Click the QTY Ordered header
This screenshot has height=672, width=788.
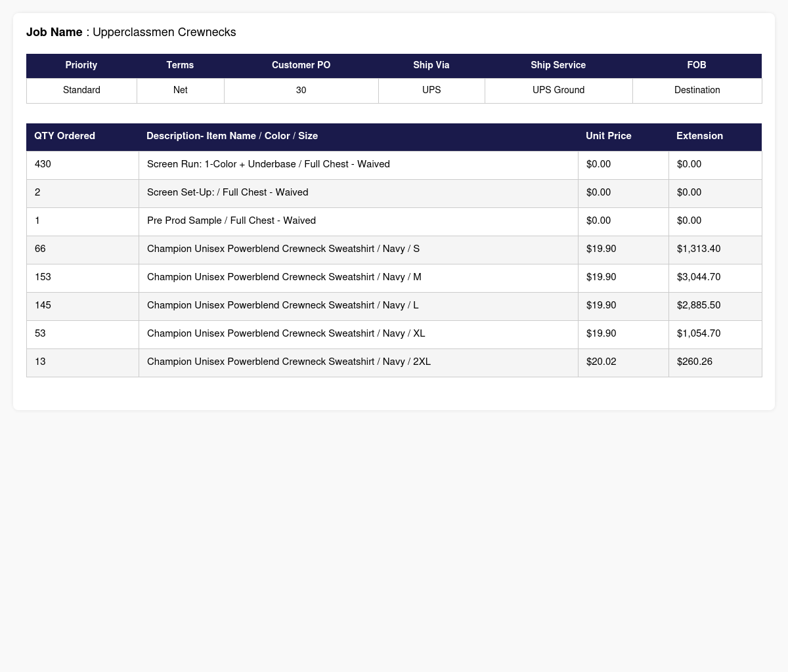tap(83, 136)
